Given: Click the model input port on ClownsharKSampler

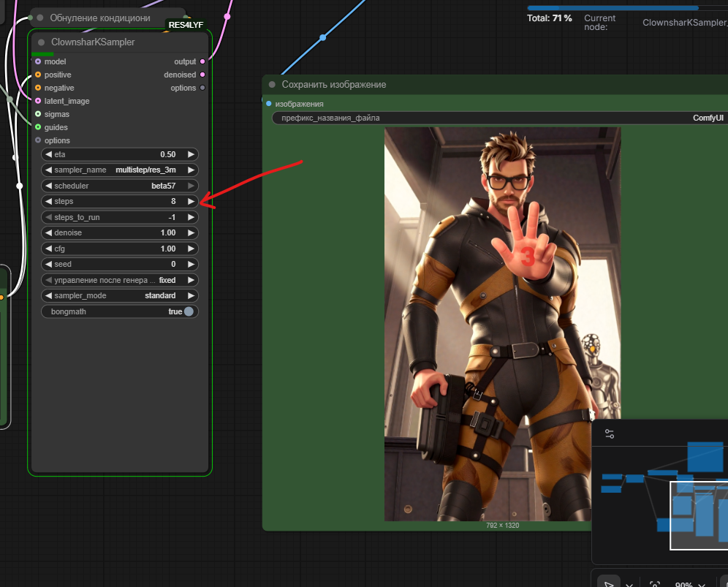Looking at the screenshot, I should [38, 61].
